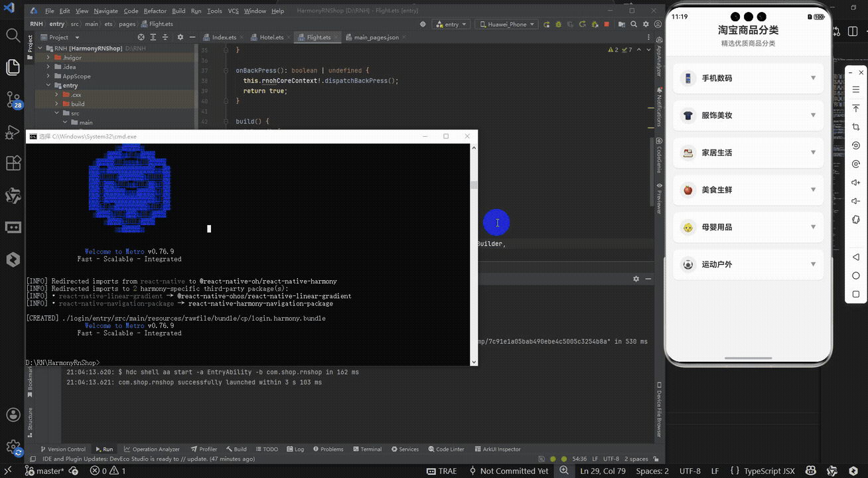
Task: Open the Notifications side panel tab
Action: pyautogui.click(x=659, y=106)
